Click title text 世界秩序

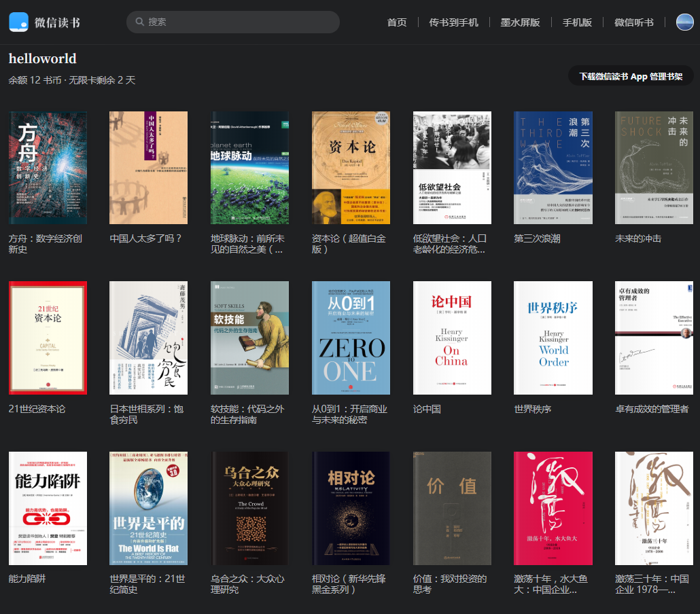coord(533,409)
